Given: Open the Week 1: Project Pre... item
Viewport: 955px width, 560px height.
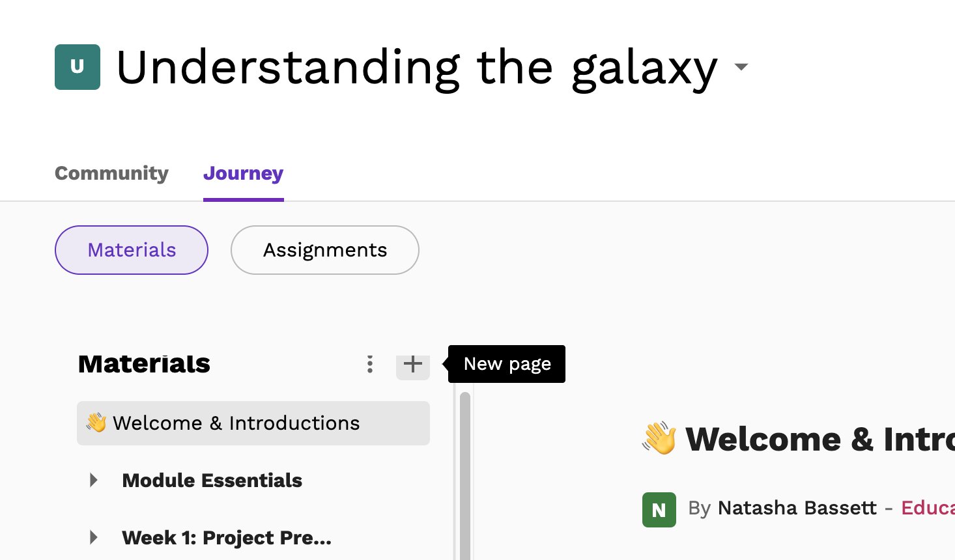Looking at the screenshot, I should pyautogui.click(x=227, y=538).
